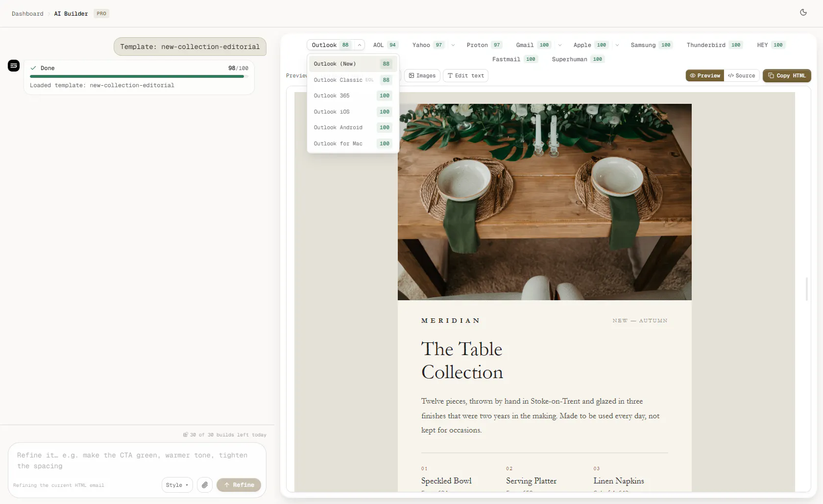
Task: Go to Dashboard breadcrumb
Action: tap(27, 14)
